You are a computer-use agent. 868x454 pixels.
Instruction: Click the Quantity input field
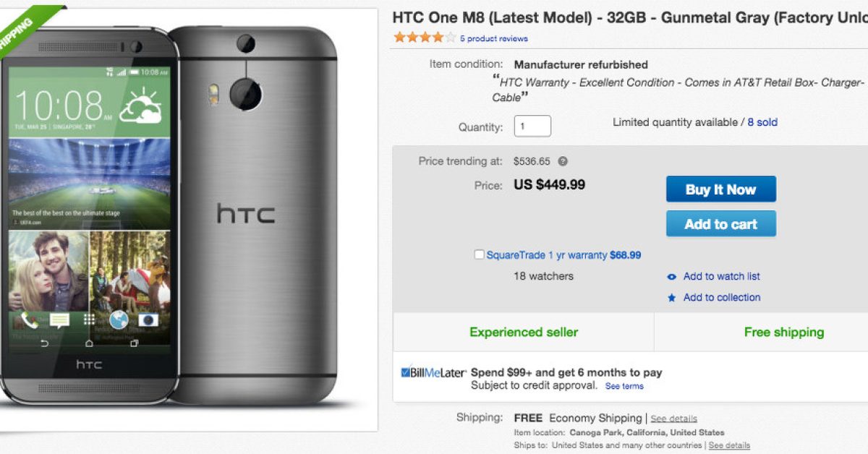(x=532, y=127)
